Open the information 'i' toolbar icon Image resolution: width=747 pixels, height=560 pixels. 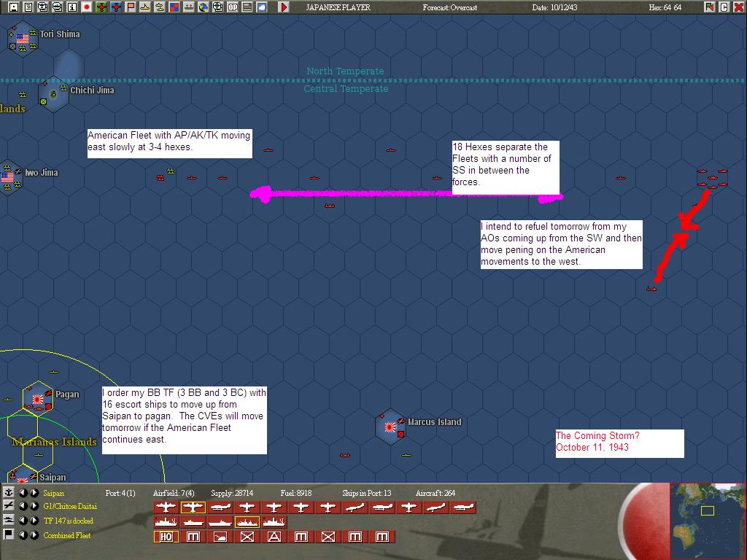click(x=72, y=7)
